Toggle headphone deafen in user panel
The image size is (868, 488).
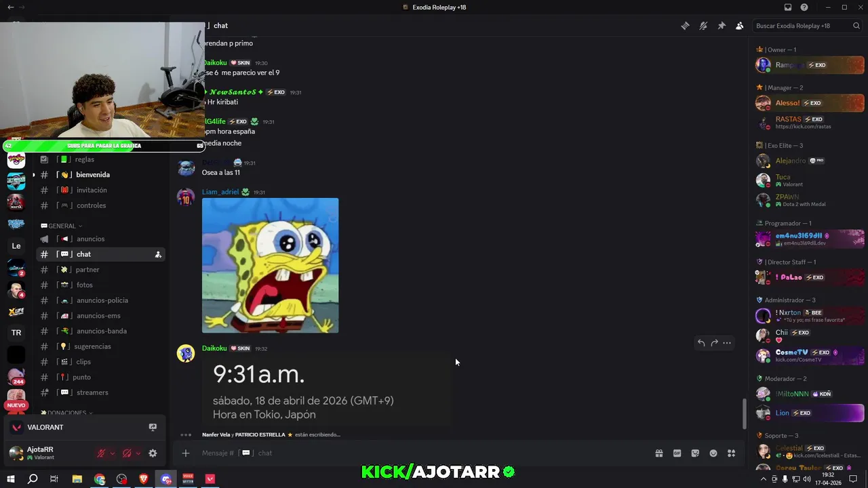(x=127, y=453)
